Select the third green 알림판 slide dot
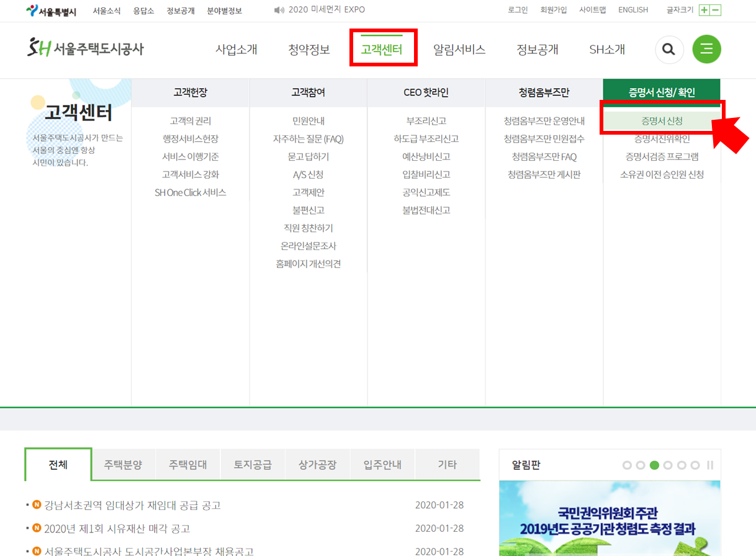Viewport: 756px width, 556px height. tap(654, 465)
